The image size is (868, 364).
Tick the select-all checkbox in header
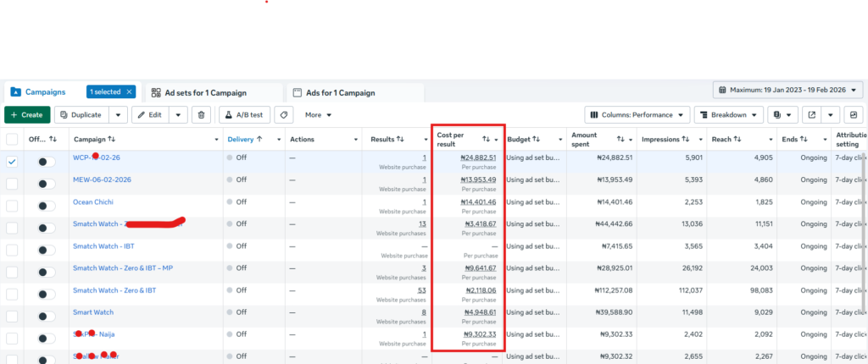coord(12,139)
